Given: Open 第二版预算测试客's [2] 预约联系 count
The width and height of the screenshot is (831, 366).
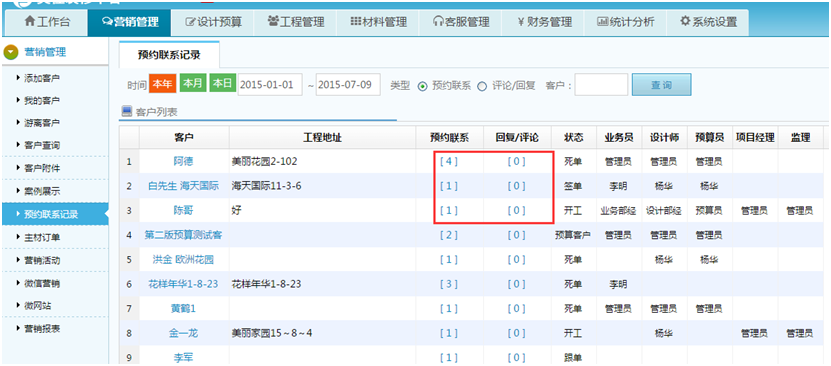Looking at the screenshot, I should (449, 235).
